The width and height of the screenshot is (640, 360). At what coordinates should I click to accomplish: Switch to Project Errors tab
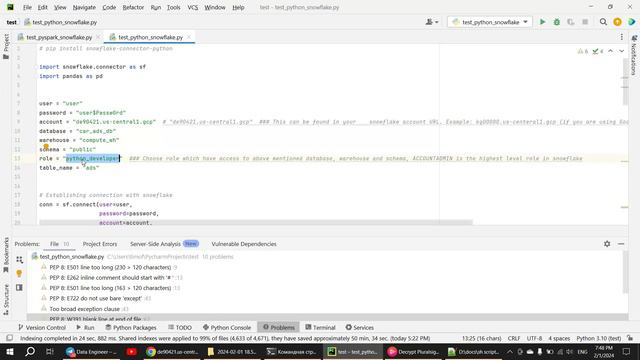point(100,244)
